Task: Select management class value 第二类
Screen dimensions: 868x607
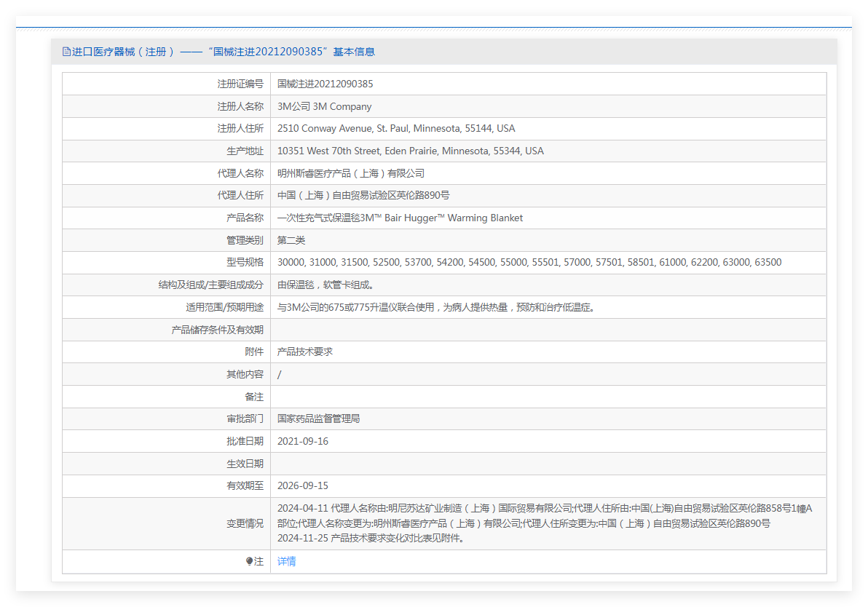Action: pyautogui.click(x=291, y=240)
